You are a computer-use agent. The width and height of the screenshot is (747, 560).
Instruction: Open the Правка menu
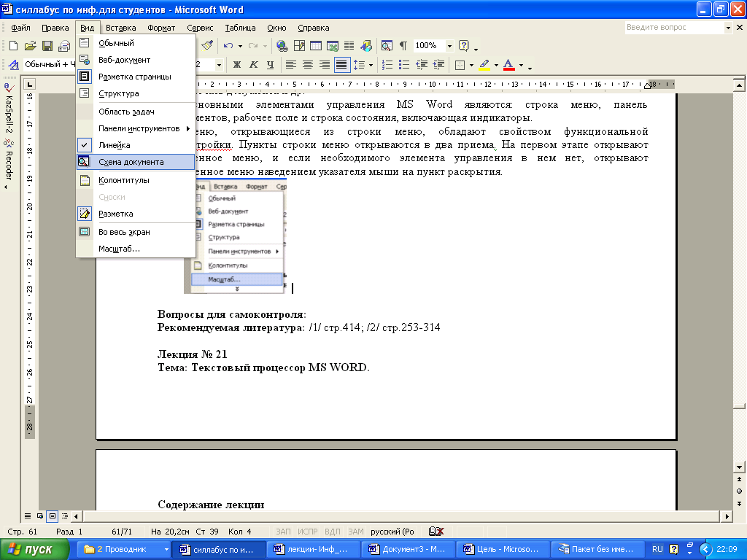click(x=55, y=28)
